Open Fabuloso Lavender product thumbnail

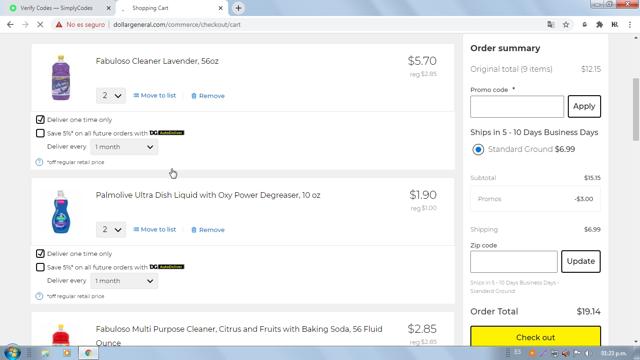tap(61, 78)
